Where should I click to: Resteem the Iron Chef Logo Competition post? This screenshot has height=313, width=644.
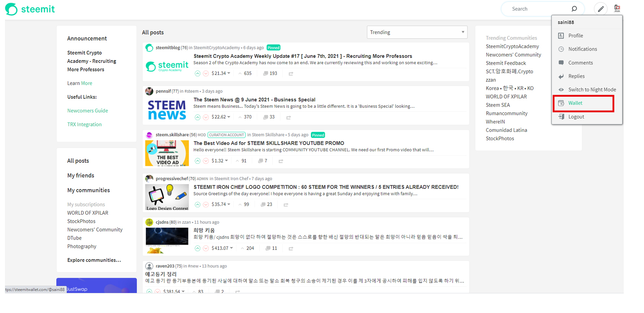(x=286, y=205)
